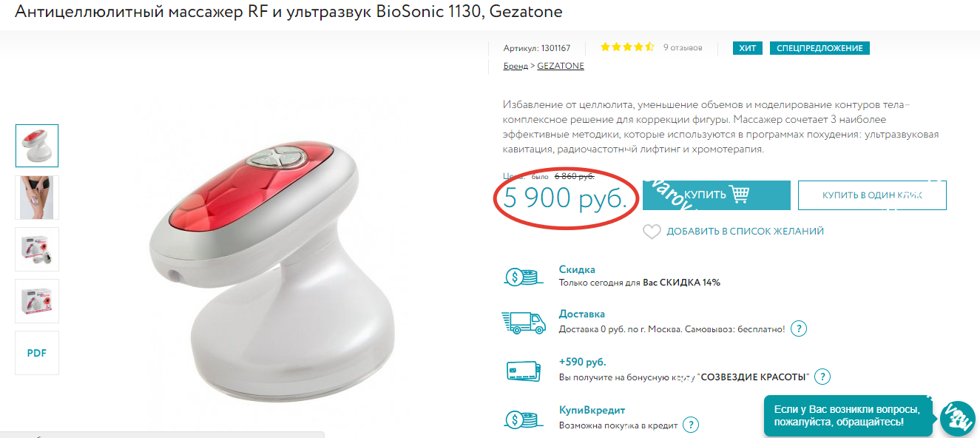Click the СПЕЦПРЕДЛОЖЕНИЕ badge
980x438 pixels.
tap(820, 48)
